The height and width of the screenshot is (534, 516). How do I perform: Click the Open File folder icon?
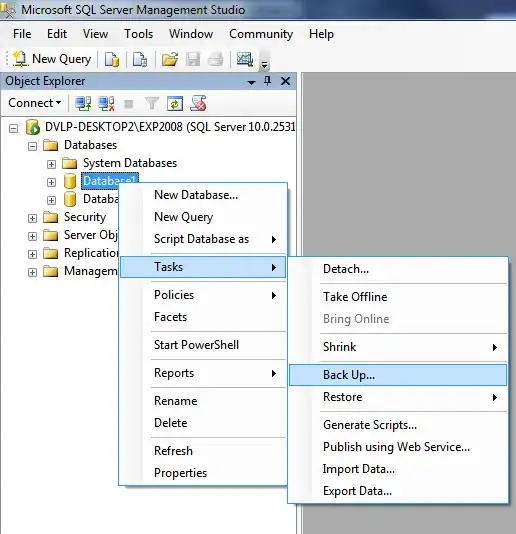coord(170,59)
